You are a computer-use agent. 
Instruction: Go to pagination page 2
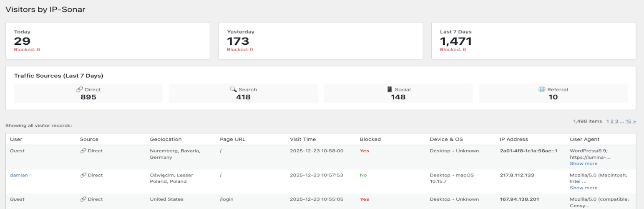[x=612, y=121]
